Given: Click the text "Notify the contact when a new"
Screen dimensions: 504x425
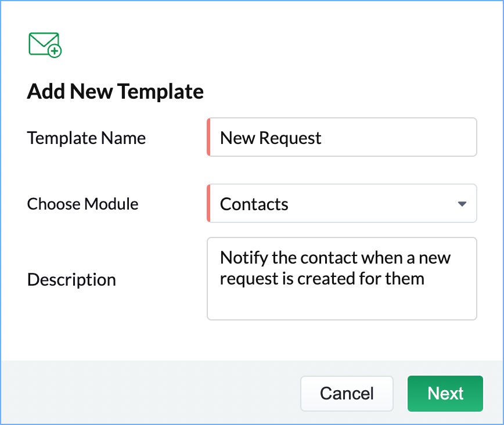Looking at the screenshot, I should [336, 257].
